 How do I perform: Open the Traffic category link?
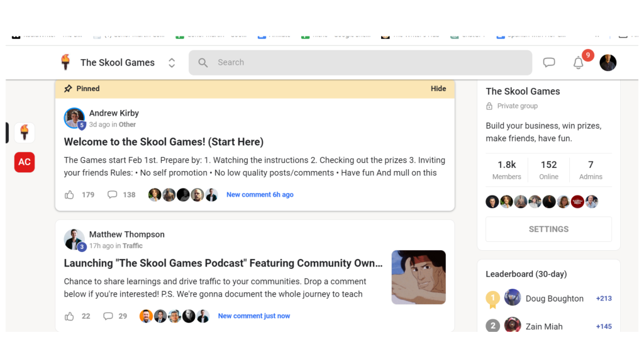(x=133, y=246)
